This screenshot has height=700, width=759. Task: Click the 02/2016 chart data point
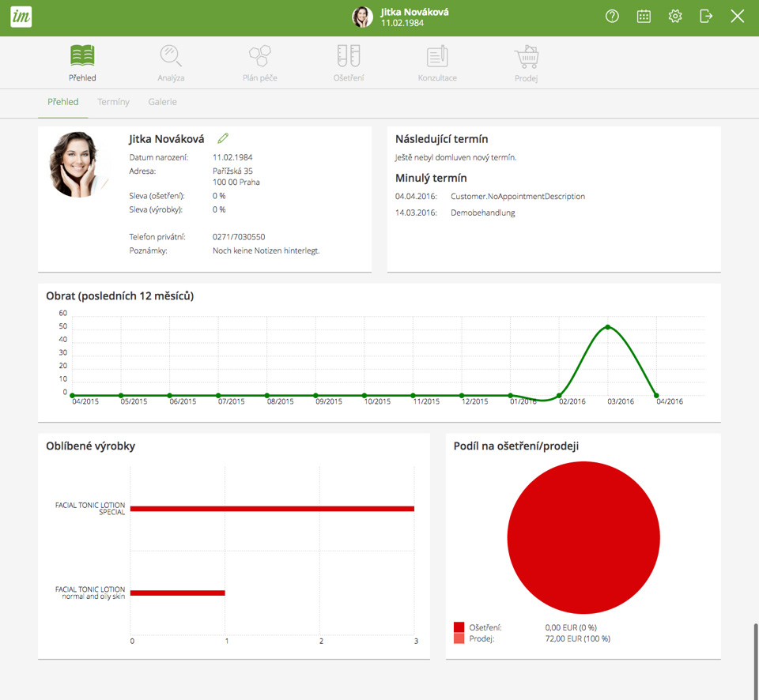coord(559,395)
